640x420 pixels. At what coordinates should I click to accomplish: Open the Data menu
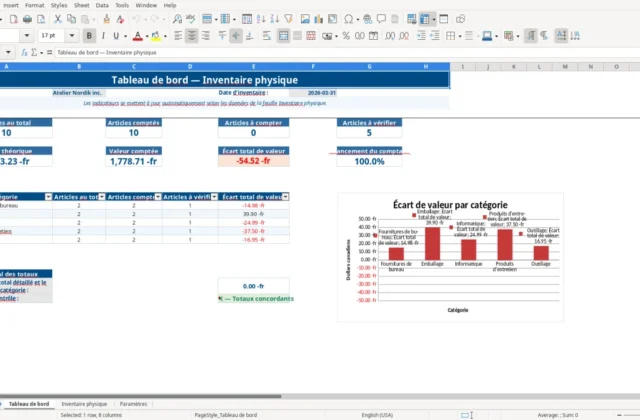coord(102,5)
